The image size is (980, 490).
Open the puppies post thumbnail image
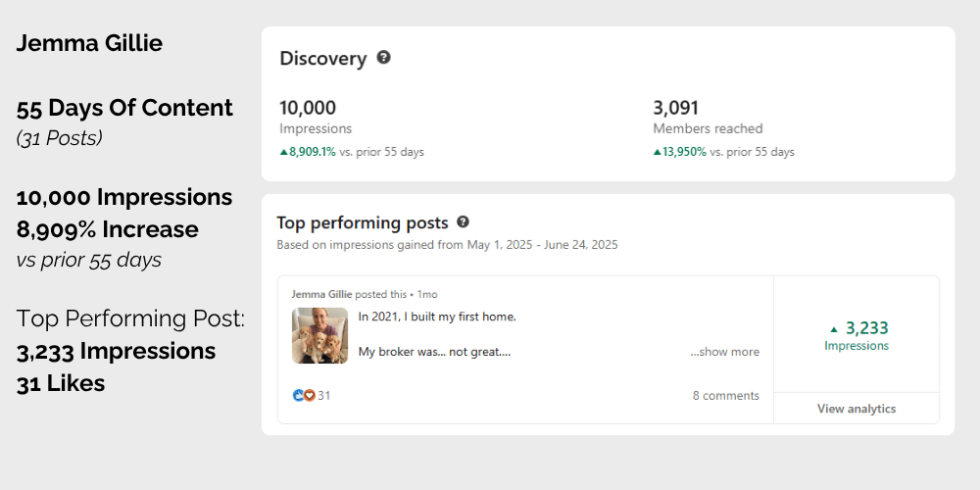click(320, 335)
